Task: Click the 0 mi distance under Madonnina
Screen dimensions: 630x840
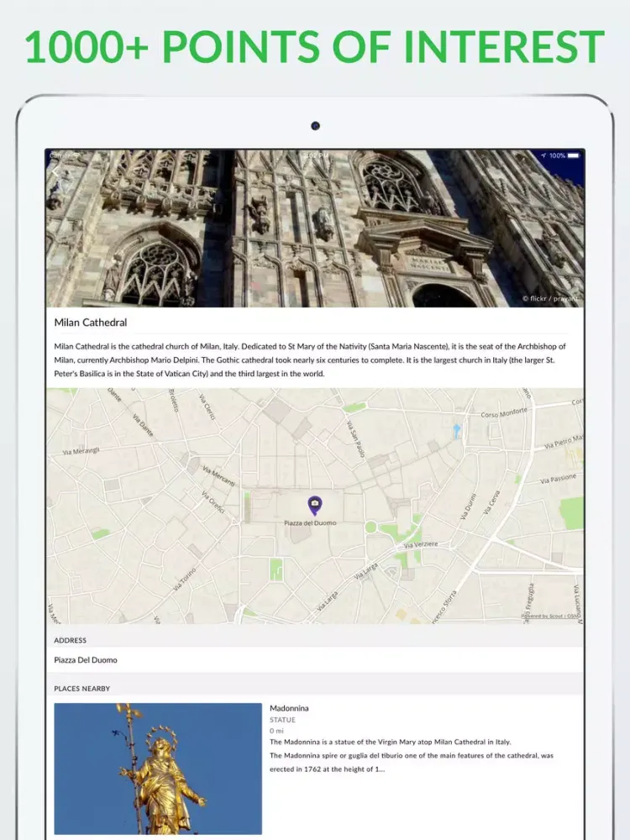Action: coord(276,731)
